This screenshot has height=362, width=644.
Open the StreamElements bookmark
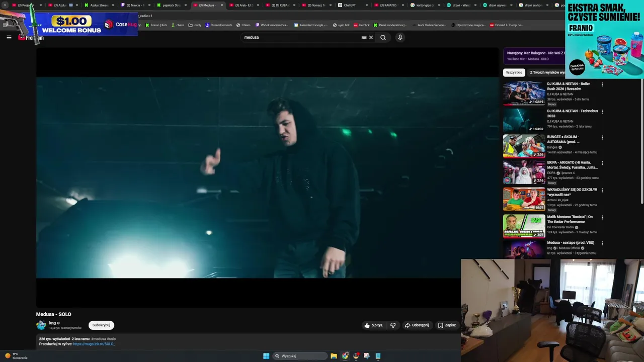coord(218,25)
